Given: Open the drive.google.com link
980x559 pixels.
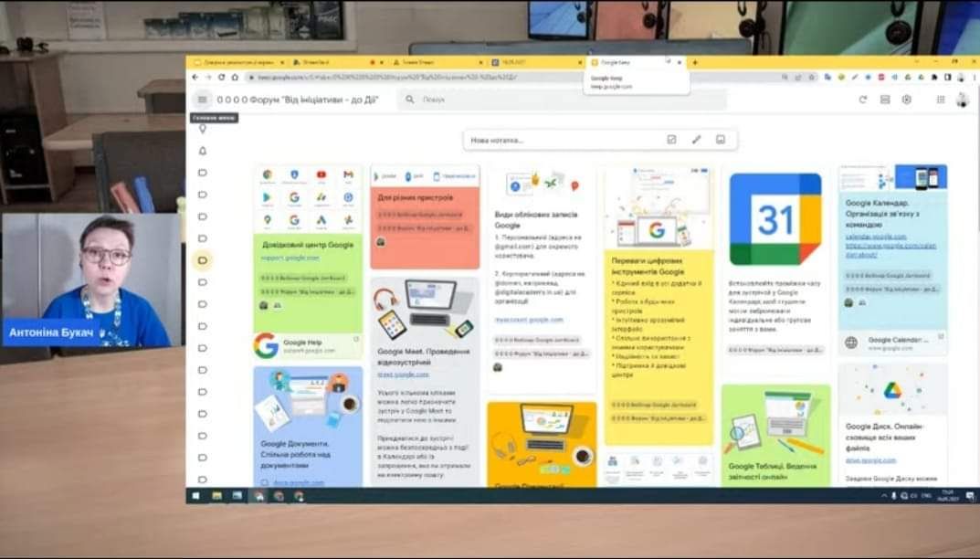Looking at the screenshot, I should click(x=870, y=460).
